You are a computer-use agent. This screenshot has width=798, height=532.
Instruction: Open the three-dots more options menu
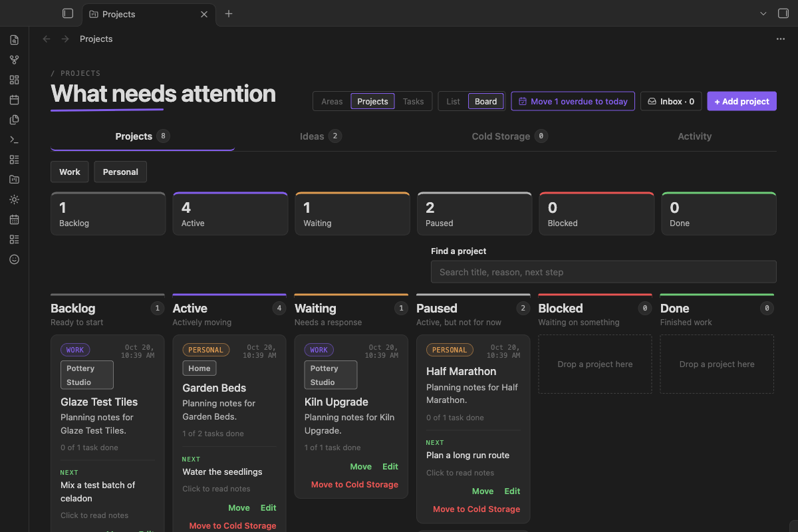pos(781,39)
